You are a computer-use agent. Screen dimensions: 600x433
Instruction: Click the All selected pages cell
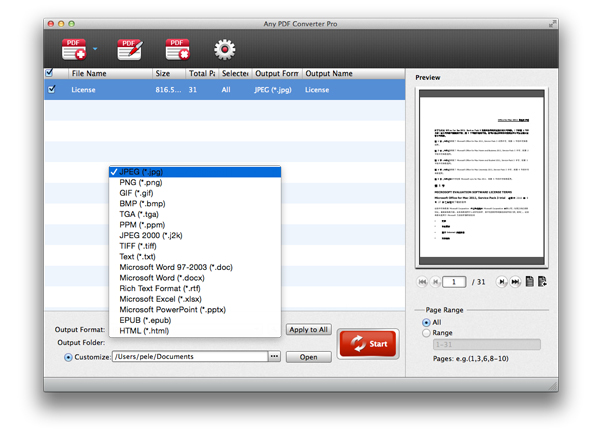click(226, 90)
